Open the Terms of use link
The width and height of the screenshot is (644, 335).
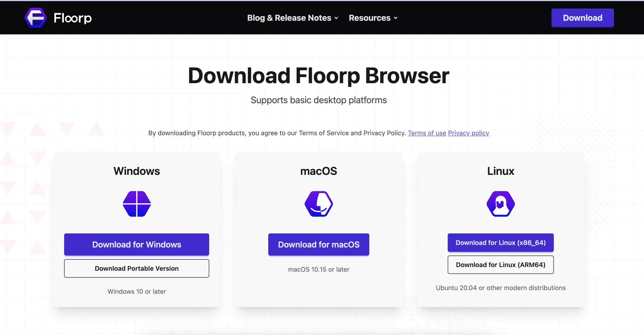[x=427, y=133]
